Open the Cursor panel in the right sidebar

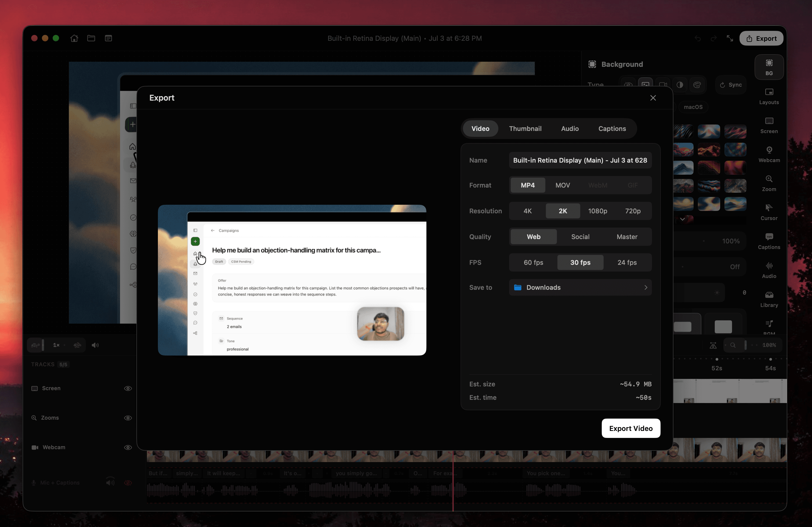[769, 212]
